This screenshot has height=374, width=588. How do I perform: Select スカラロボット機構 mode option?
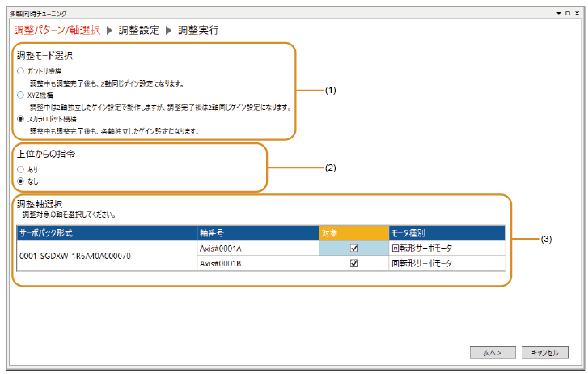click(20, 118)
